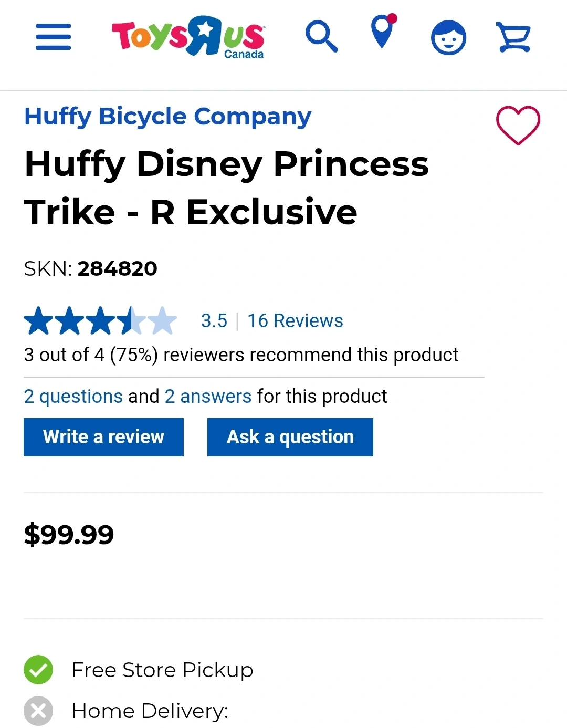Tap the Toys R Us Canada logo
This screenshot has width=567, height=728.
tap(188, 37)
